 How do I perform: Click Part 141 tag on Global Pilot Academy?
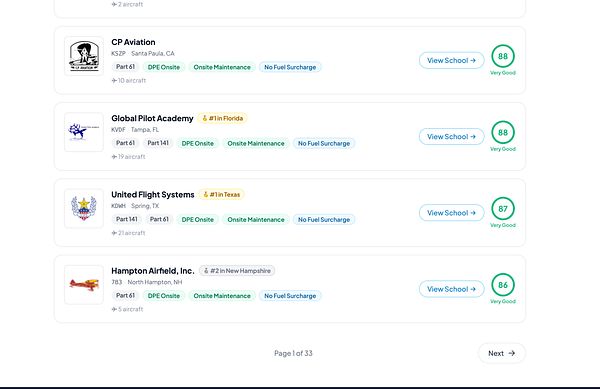coord(158,143)
